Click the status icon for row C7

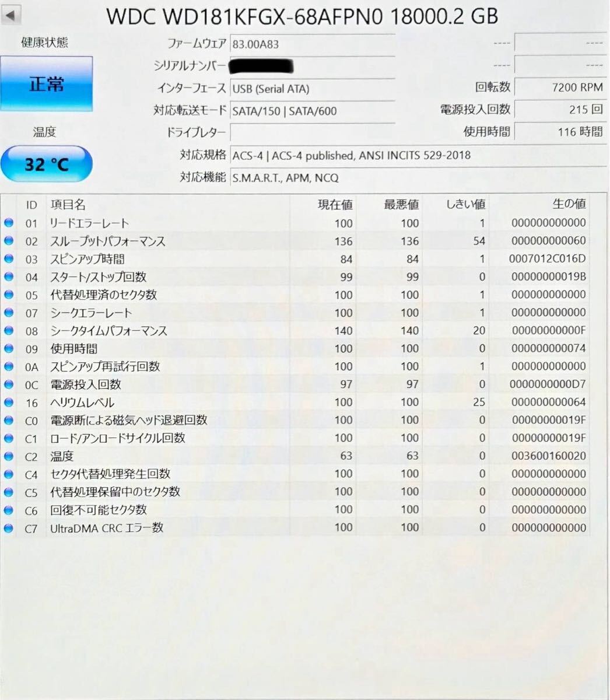8,528
